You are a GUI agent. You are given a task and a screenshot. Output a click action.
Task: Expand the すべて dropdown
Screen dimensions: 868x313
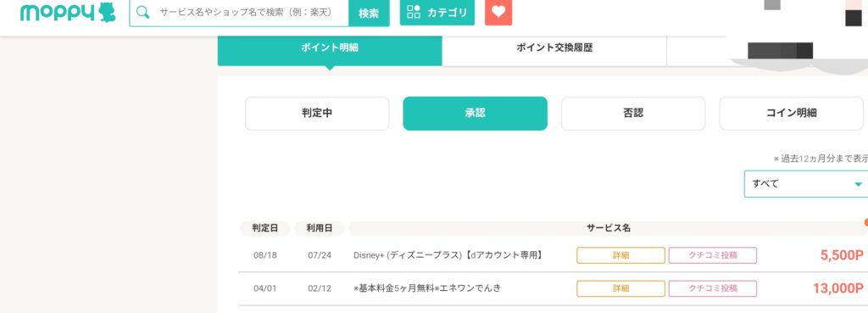[806, 184]
